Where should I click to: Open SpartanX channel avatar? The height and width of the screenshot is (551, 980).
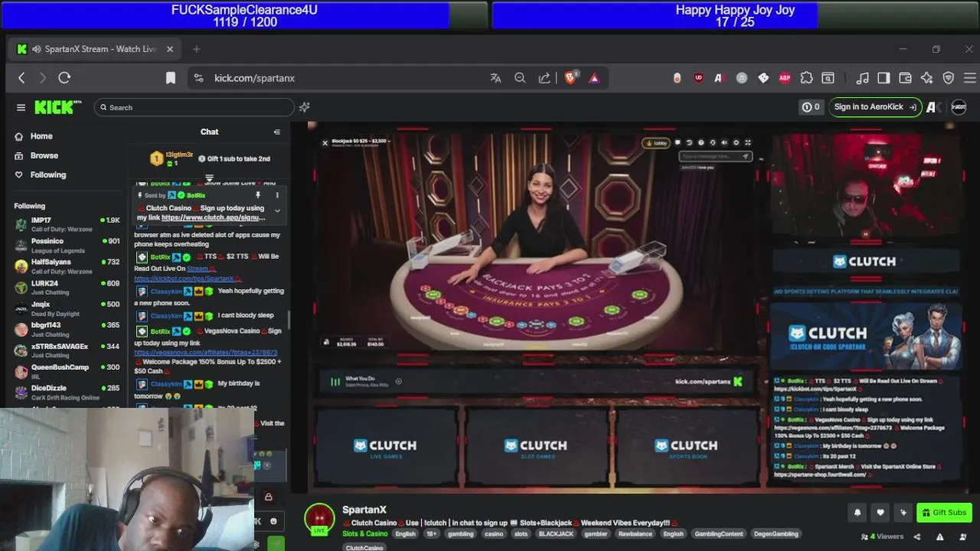[319, 519]
